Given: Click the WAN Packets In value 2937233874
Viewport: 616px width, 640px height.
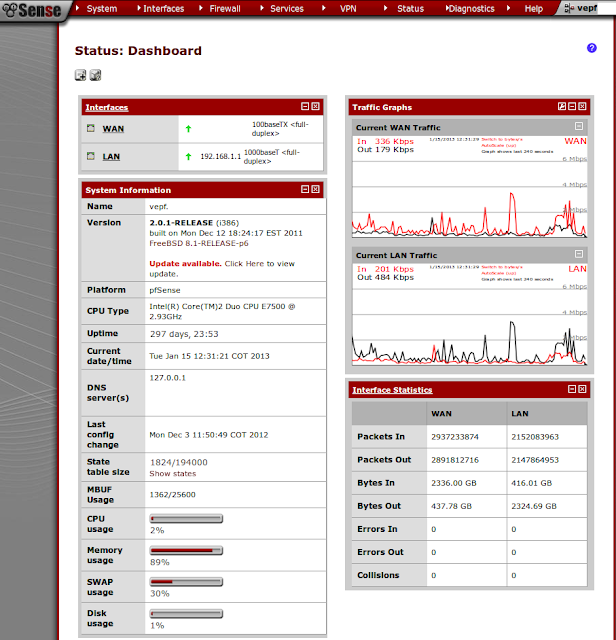Looking at the screenshot, I should [455, 437].
